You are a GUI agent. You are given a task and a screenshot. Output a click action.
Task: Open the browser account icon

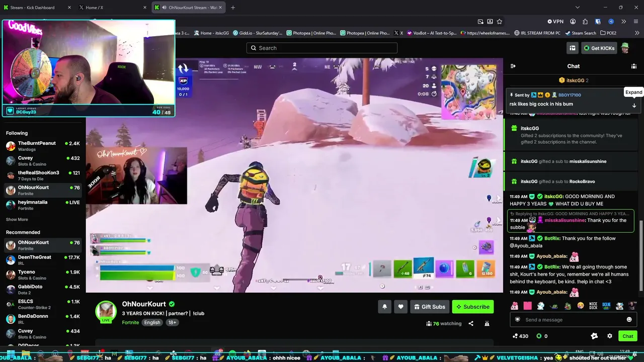tap(573, 22)
